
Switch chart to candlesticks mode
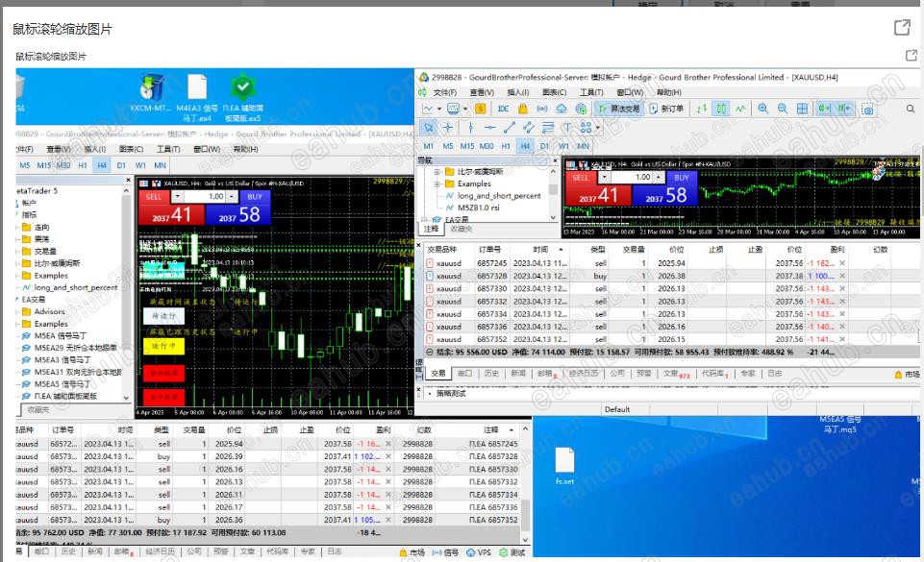721,109
